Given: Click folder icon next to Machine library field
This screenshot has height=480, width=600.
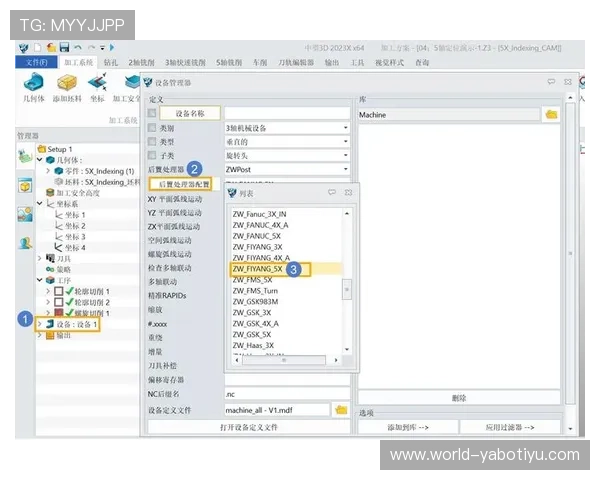Looking at the screenshot, I should [550, 115].
